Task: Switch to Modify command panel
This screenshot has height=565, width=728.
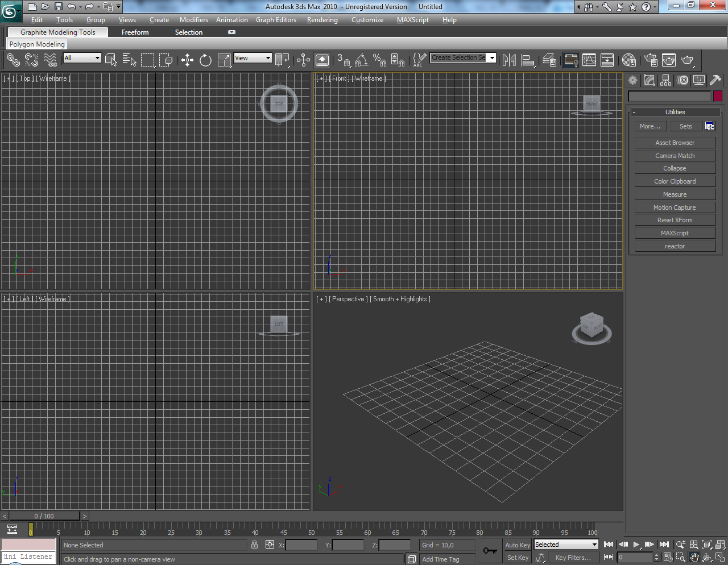Action: click(x=650, y=81)
